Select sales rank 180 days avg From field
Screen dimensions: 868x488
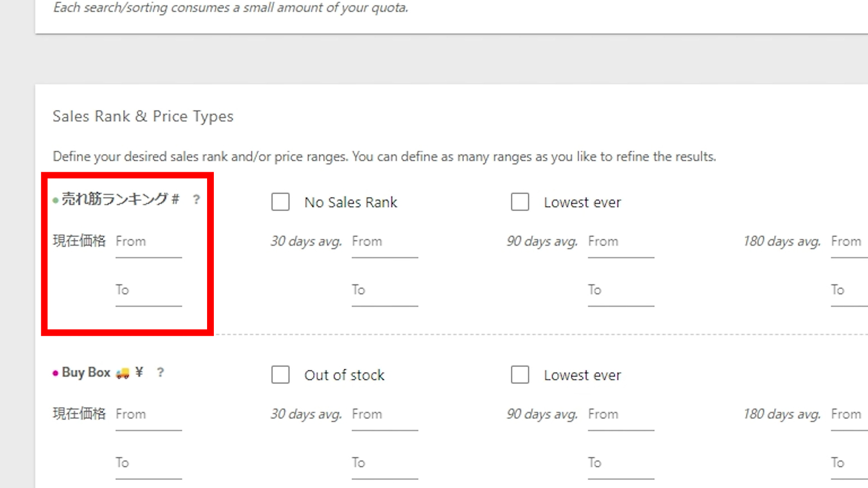(849, 242)
